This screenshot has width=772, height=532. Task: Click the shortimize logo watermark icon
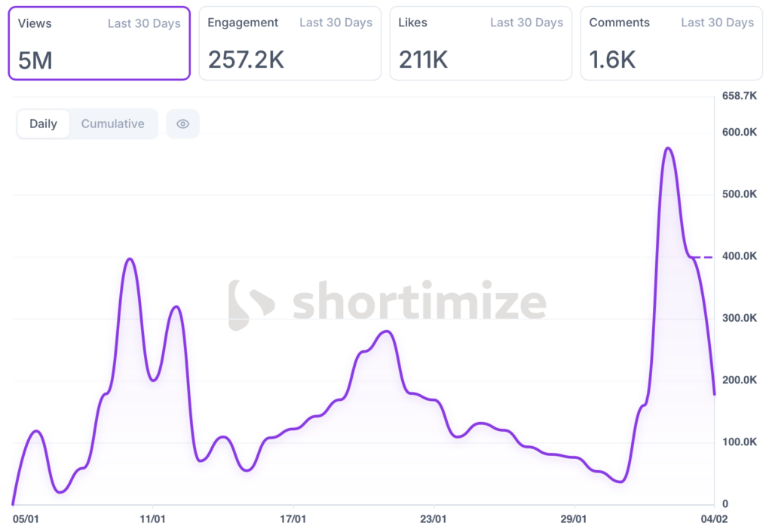[x=251, y=305]
